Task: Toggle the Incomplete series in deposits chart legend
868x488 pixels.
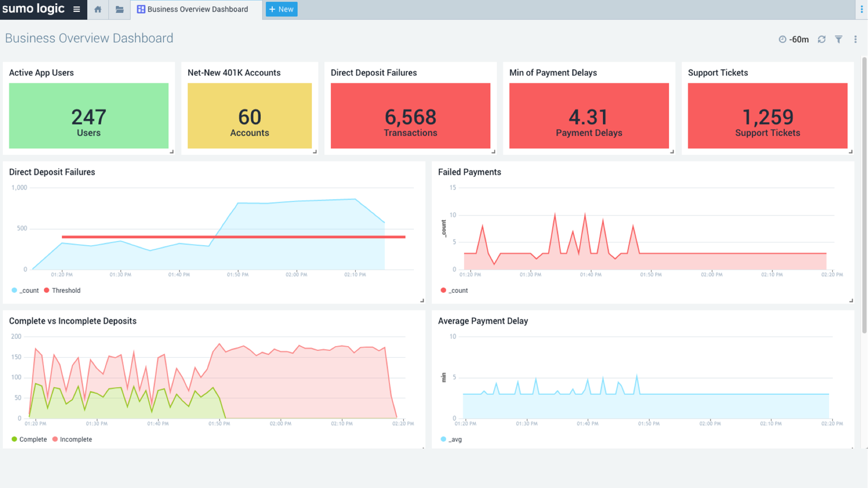Action: click(x=72, y=439)
